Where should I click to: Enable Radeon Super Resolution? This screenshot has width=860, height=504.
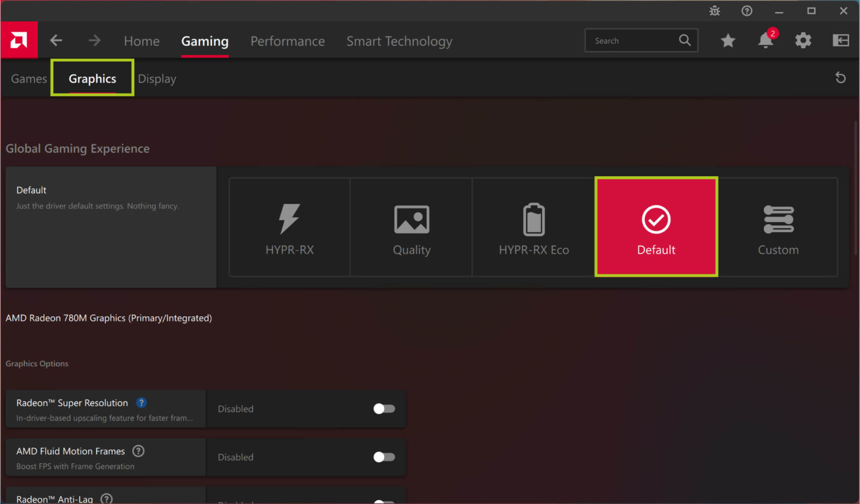(x=384, y=408)
